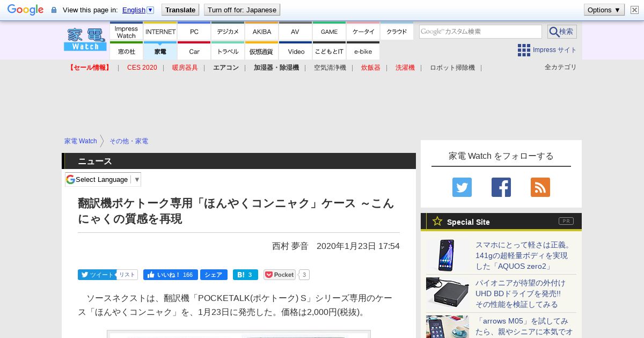Image resolution: width=644 pixels, height=338 pixels.
Task: Click the Pocket count bubble
Action: tap(304, 275)
